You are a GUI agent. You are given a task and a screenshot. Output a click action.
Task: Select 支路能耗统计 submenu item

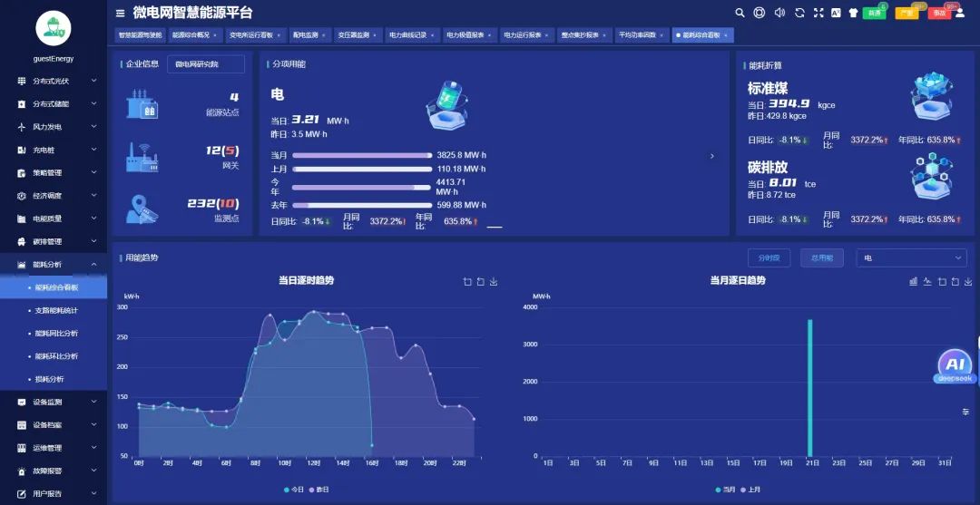click(54, 310)
